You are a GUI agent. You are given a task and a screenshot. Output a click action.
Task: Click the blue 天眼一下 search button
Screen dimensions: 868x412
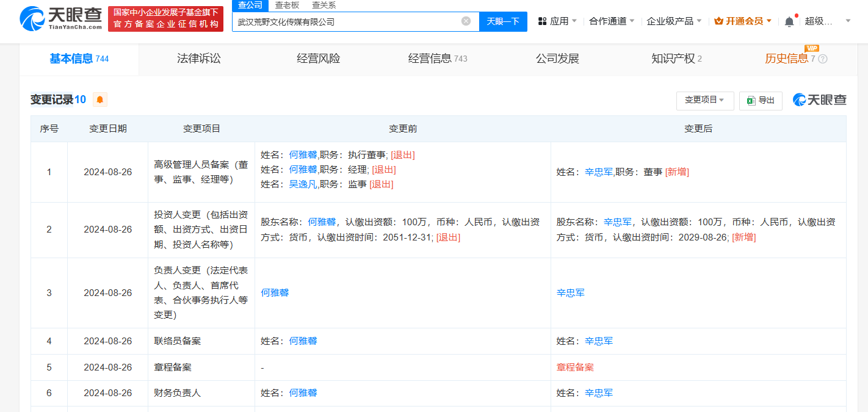[502, 21]
